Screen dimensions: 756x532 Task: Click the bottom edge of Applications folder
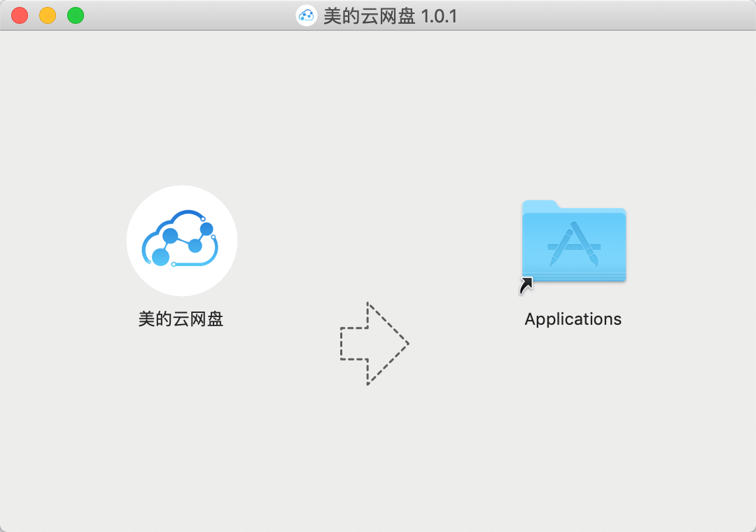(573, 278)
